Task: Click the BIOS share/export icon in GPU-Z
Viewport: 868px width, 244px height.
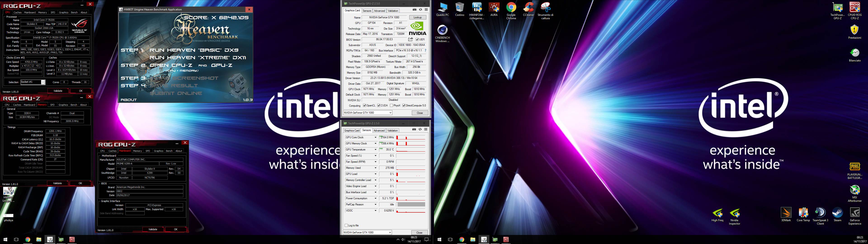Action: point(410,40)
